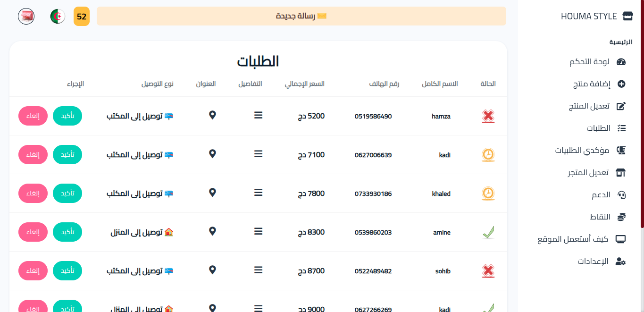
Task: Show address pin for amine's order
Action: click(x=212, y=231)
